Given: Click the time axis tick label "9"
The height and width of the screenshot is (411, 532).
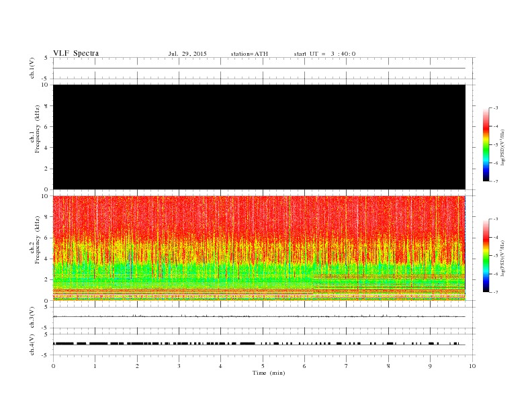Looking at the screenshot, I should pos(430,366).
